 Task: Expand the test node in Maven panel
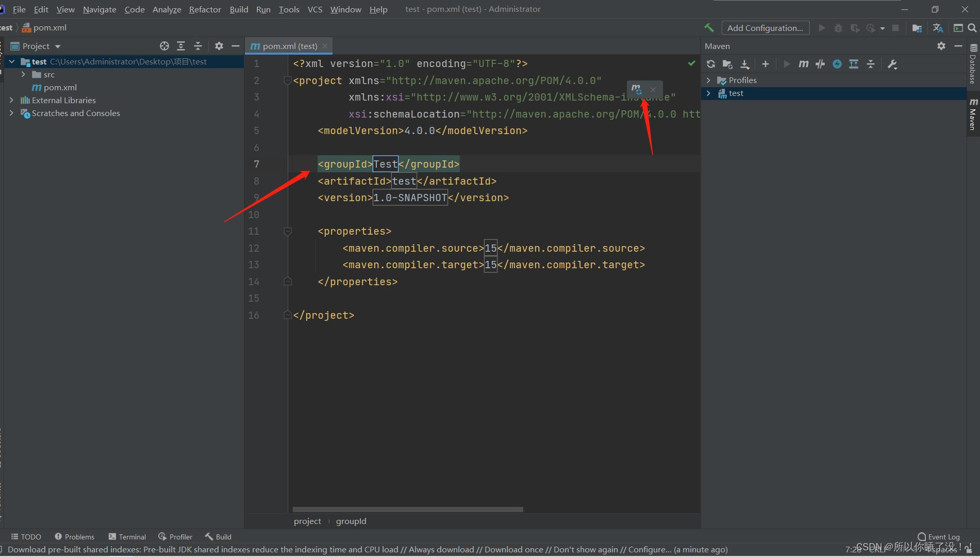click(708, 93)
